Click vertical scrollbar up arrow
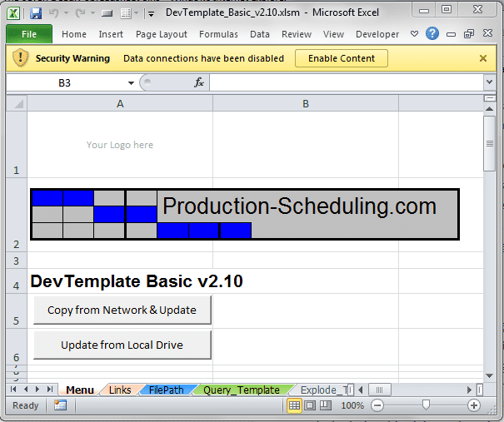Image resolution: width=504 pixels, height=422 pixels. [x=489, y=108]
